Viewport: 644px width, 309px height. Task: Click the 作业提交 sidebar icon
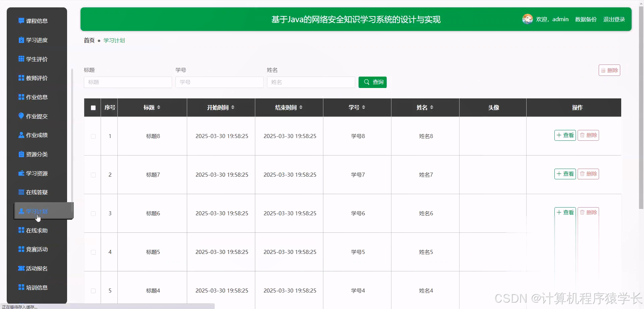(x=21, y=116)
